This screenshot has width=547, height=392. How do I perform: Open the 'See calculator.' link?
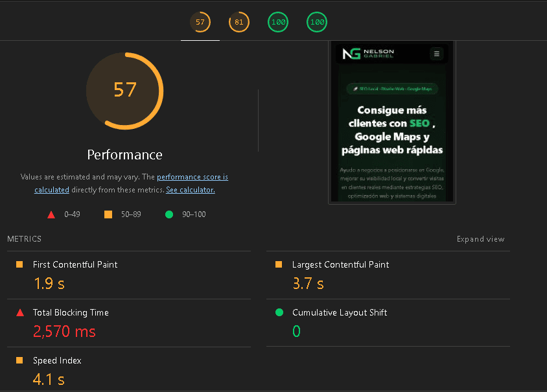tap(191, 190)
